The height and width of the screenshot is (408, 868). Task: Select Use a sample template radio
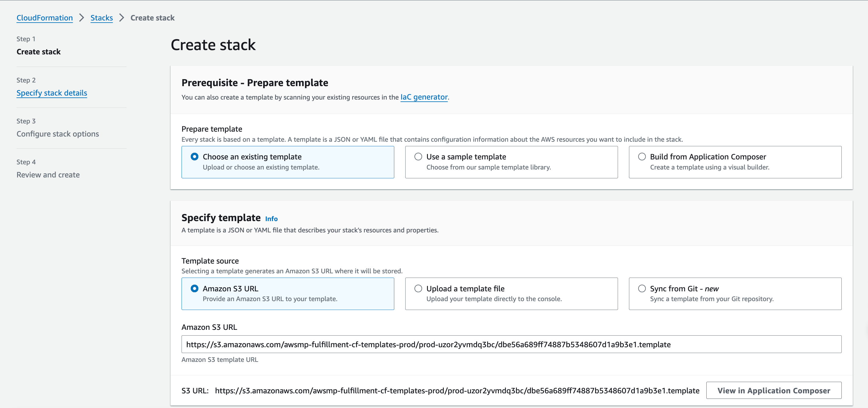[418, 157]
